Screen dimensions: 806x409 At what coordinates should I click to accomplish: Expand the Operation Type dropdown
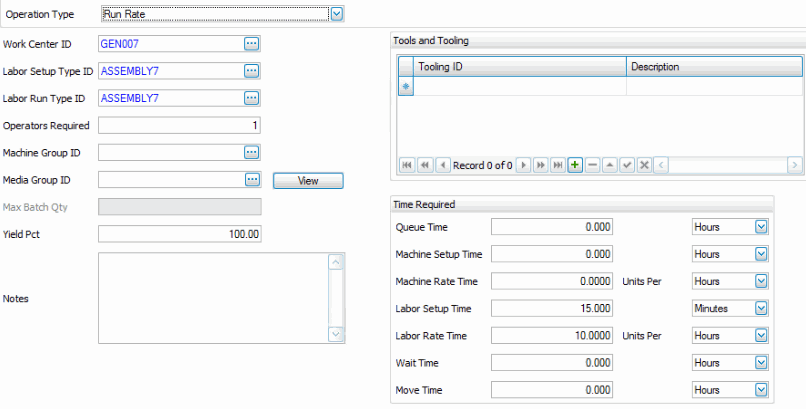click(337, 14)
